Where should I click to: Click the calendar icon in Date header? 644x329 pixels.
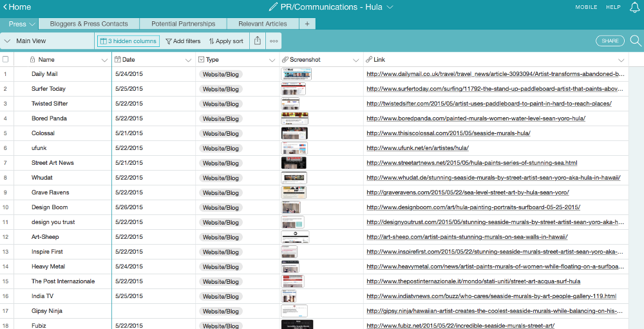click(117, 60)
